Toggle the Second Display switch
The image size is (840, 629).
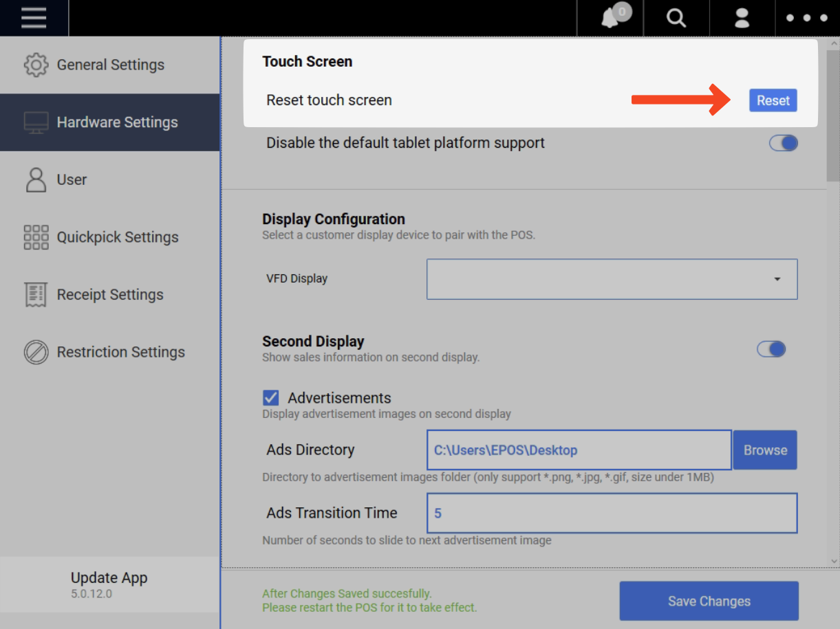click(x=771, y=349)
